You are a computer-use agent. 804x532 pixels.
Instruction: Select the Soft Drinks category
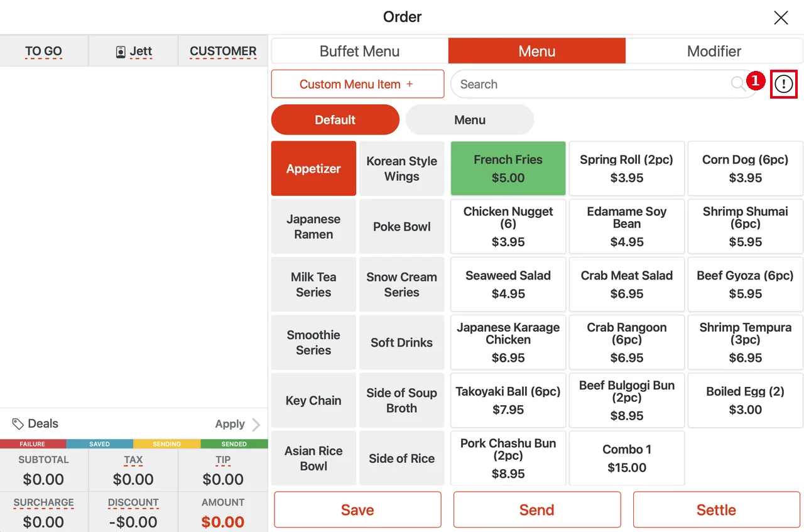click(402, 342)
